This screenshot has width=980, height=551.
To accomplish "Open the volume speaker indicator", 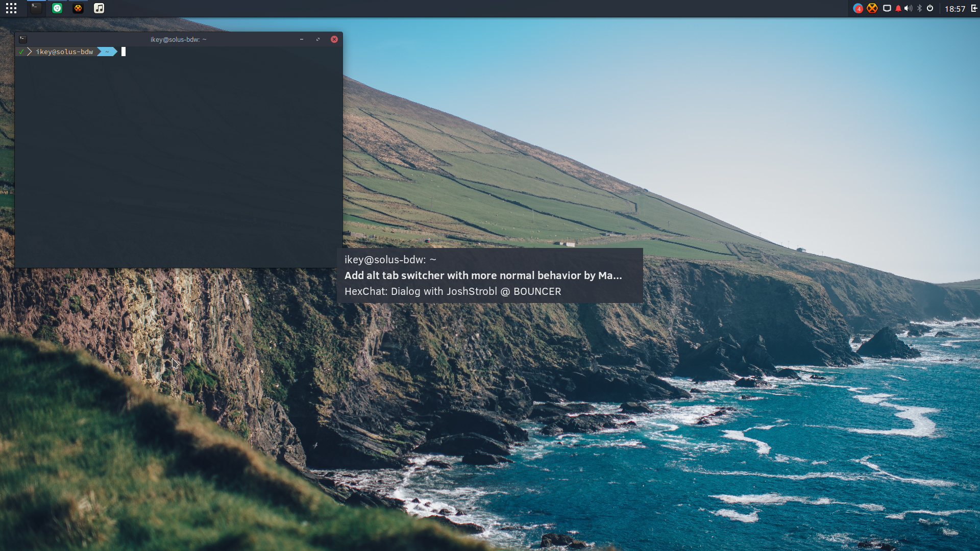I will (909, 8).
